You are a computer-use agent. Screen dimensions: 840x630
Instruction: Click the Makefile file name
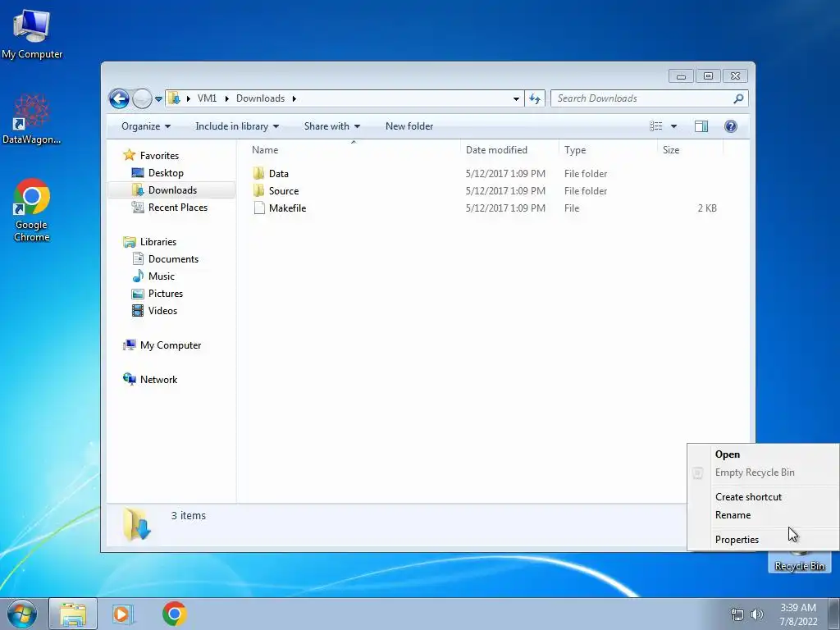pyautogui.click(x=288, y=208)
